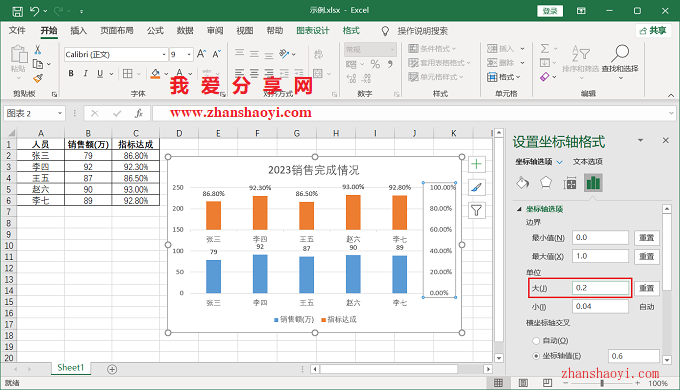
Task: Click the 小(I) minor unit field
Action: pyautogui.click(x=600, y=306)
